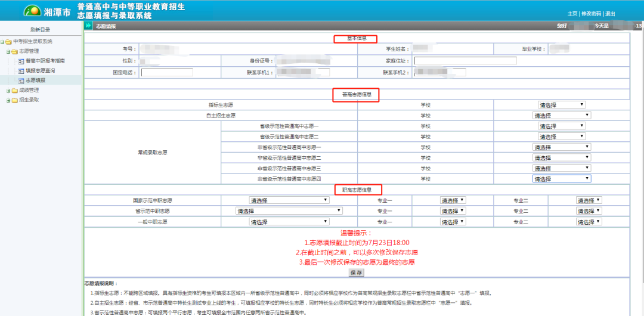The width and height of the screenshot is (644, 316).
Task: Click the 修改密码 link in header
Action: tap(592, 14)
